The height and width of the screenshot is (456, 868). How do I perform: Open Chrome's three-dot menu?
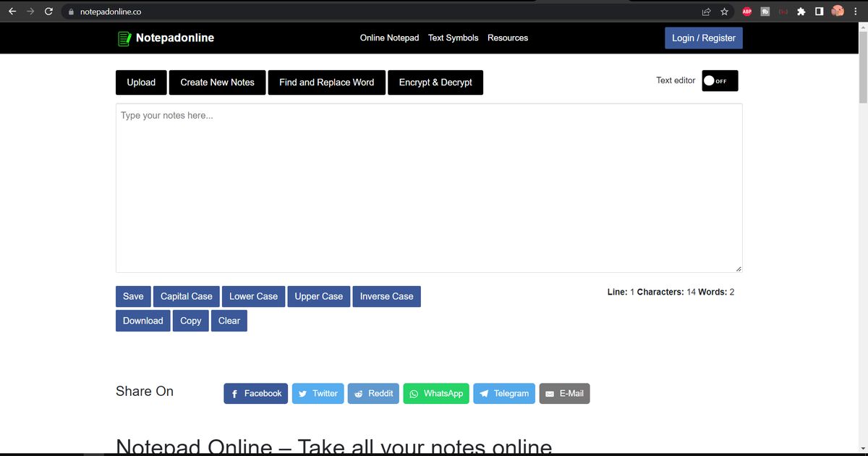point(856,12)
